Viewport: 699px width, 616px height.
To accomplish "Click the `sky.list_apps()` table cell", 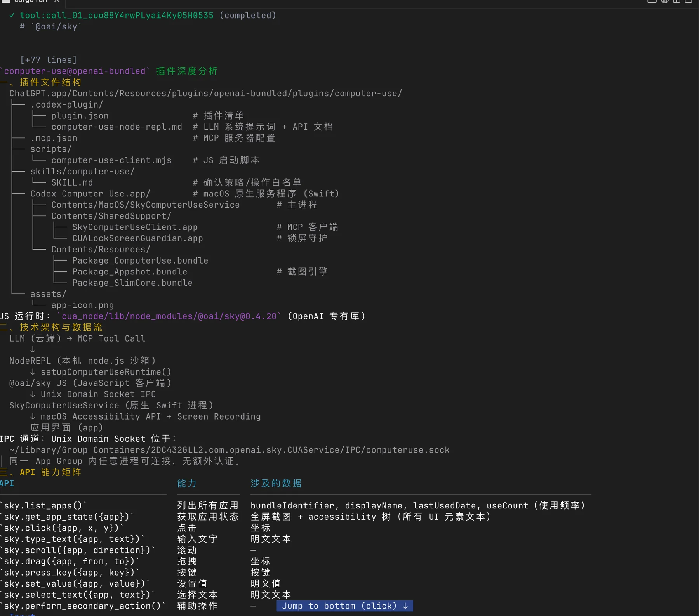I will point(43,505).
